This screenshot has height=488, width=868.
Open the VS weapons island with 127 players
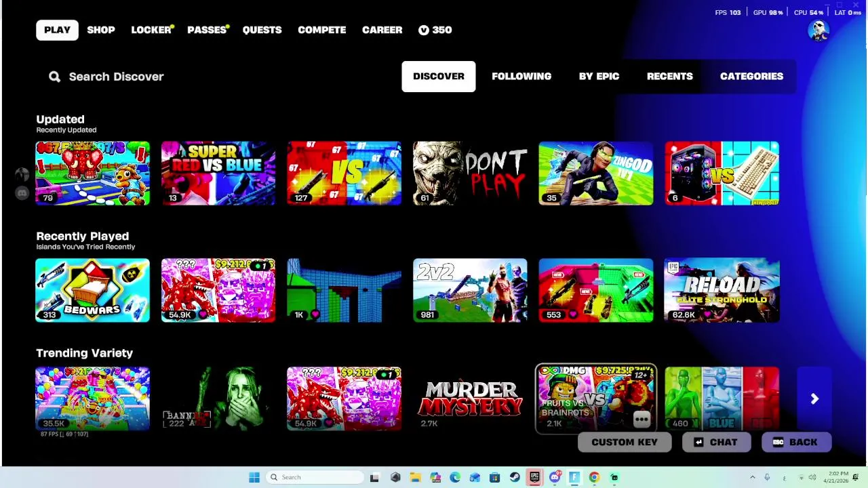(x=344, y=173)
